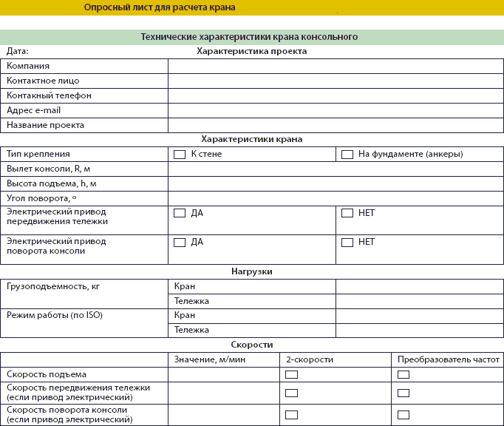504x426 pixels.
Task: Check Преобразователь частот for Скорость подъема
Action: tap(403, 374)
